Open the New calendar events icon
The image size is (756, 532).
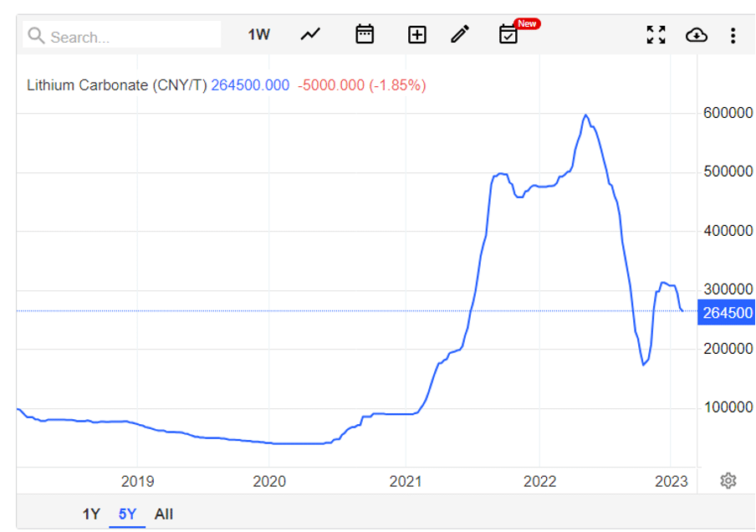pos(508,34)
